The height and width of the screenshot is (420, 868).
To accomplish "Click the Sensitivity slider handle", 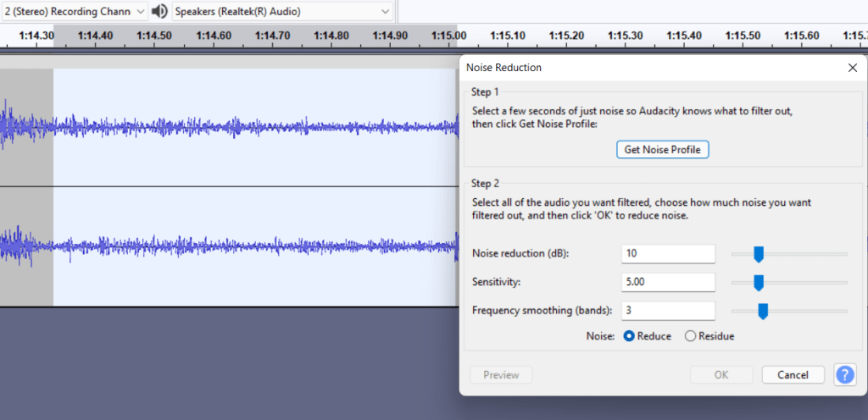I will click(x=759, y=282).
